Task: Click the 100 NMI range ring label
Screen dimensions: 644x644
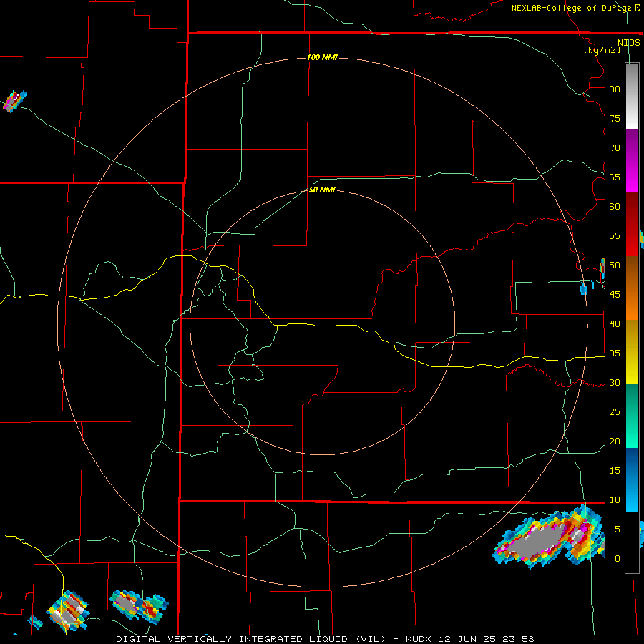Action: click(323, 57)
